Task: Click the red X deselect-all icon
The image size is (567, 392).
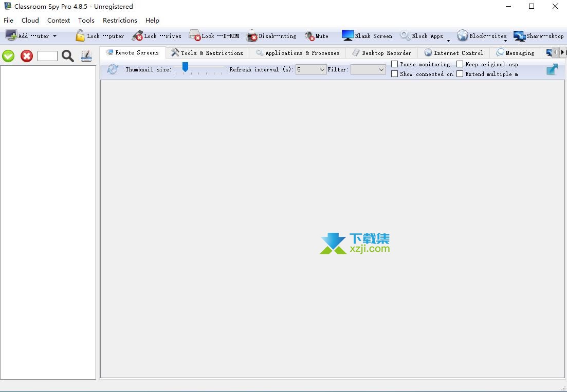Action: [x=27, y=56]
